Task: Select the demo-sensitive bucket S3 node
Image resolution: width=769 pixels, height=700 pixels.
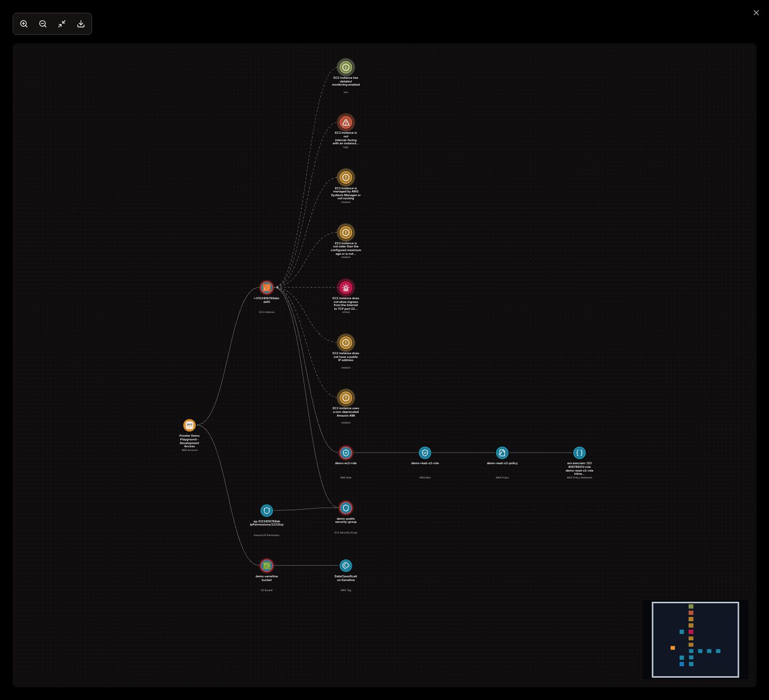Action: (x=267, y=566)
